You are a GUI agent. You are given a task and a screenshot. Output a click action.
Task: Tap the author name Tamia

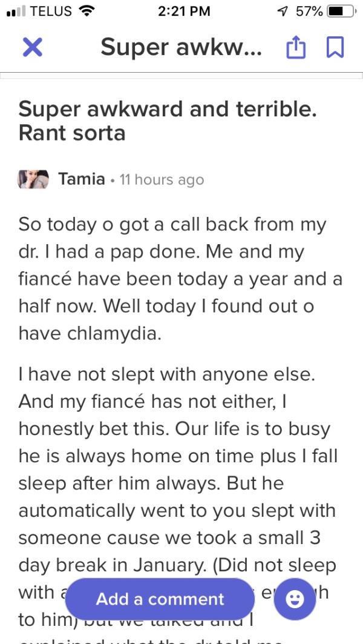[82, 179]
